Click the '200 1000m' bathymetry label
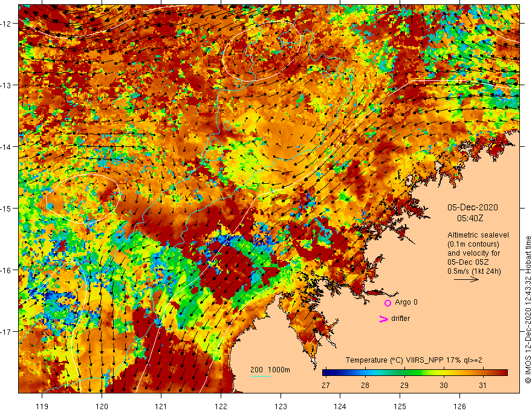Image resolution: width=532 pixels, height=411 pixels. coord(270,370)
